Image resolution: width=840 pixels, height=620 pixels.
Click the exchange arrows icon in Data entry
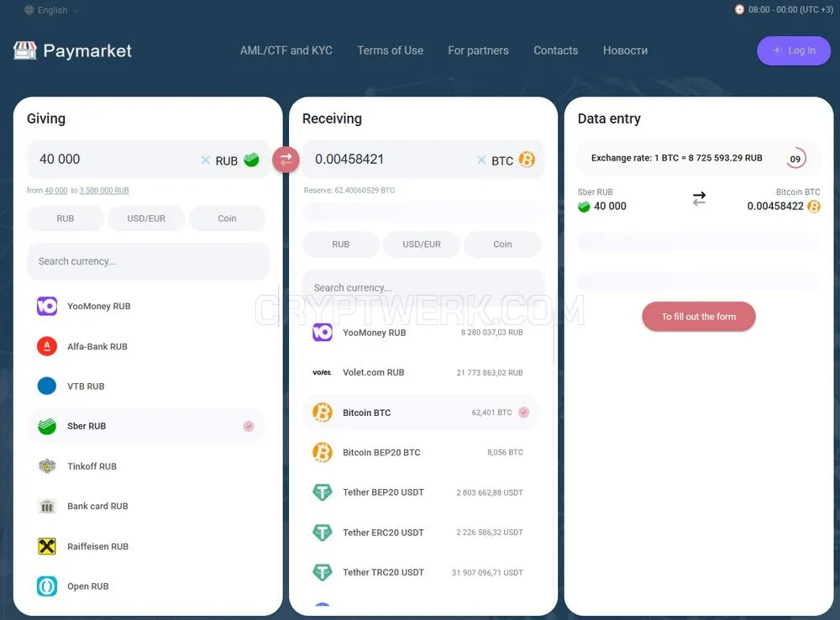[699, 199]
